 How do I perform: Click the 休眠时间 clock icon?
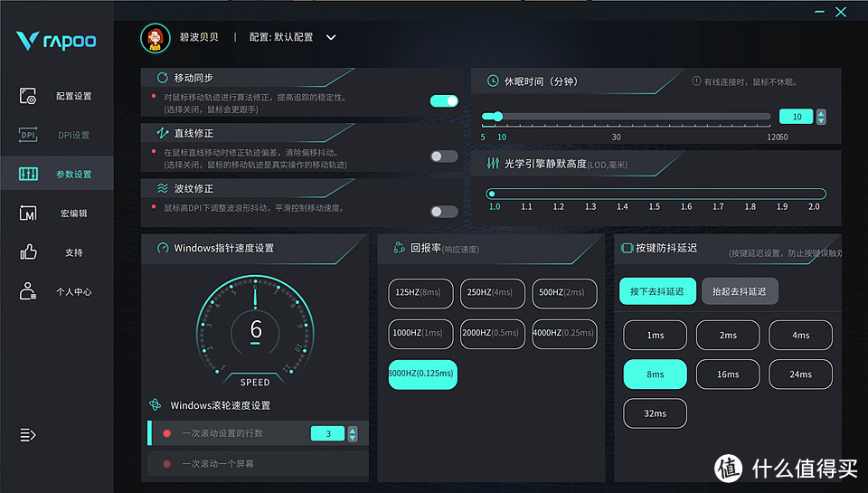(x=492, y=81)
